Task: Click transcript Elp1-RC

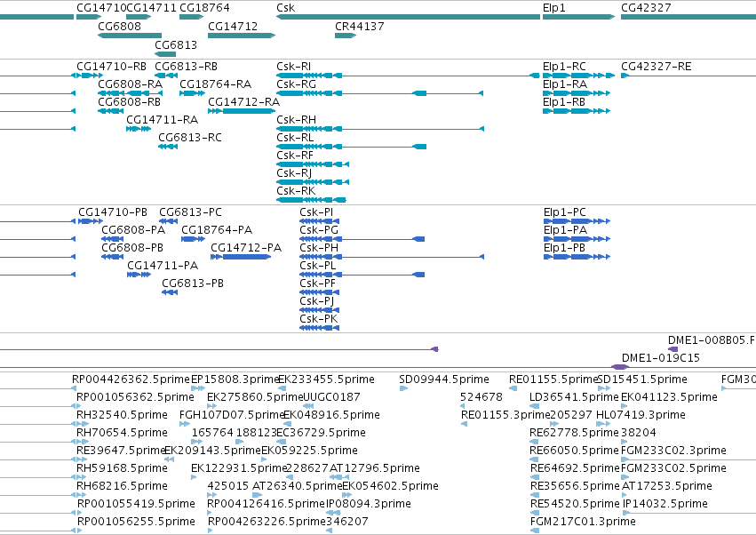Action: pyautogui.click(x=564, y=67)
